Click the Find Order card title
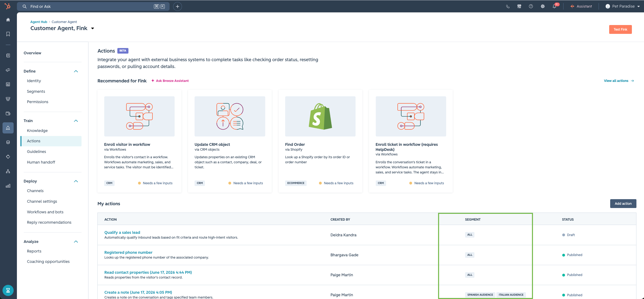This screenshot has height=299, width=644. click(x=295, y=145)
